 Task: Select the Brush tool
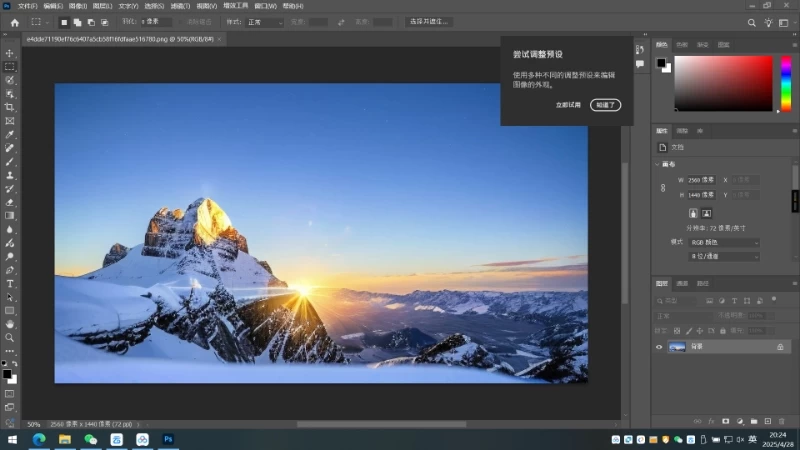click(10, 162)
